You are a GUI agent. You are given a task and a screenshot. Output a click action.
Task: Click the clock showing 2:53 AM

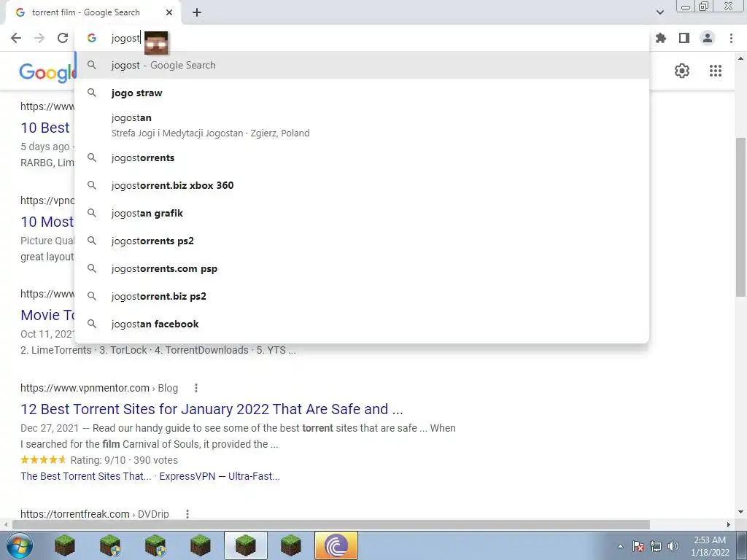pos(710,546)
